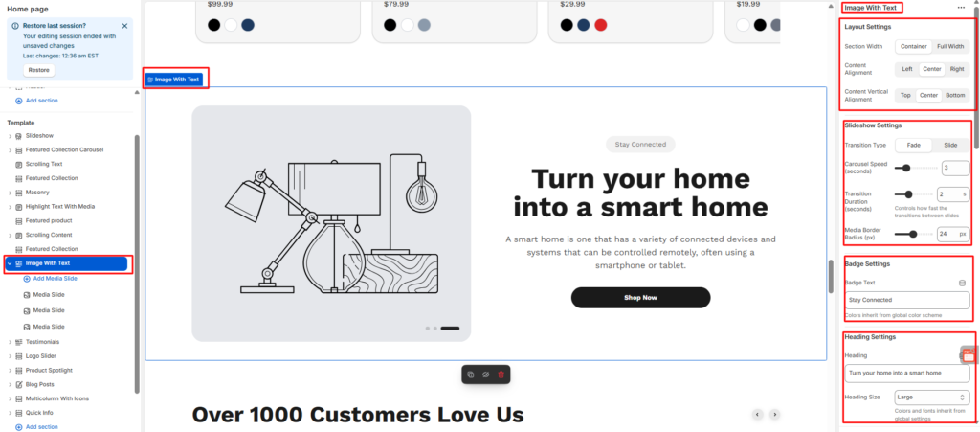Screen dimensions: 980x432
Task: Open the three-dot menu in settings panel
Action: point(960,8)
